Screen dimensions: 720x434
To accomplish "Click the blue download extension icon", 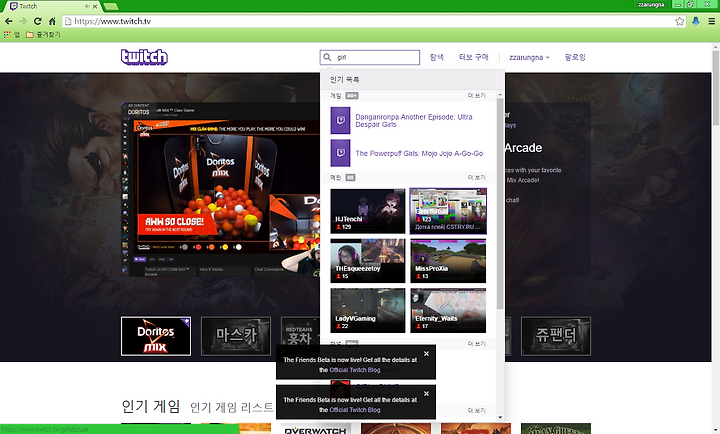I will tap(696, 21).
